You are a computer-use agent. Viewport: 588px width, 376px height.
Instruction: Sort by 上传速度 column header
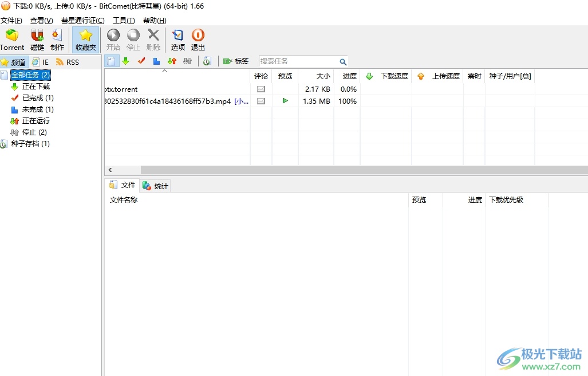point(437,76)
